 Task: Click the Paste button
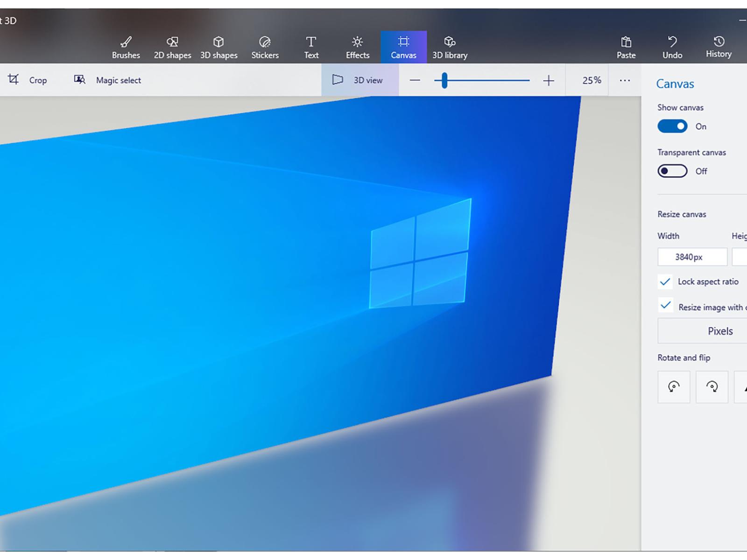pos(626,47)
